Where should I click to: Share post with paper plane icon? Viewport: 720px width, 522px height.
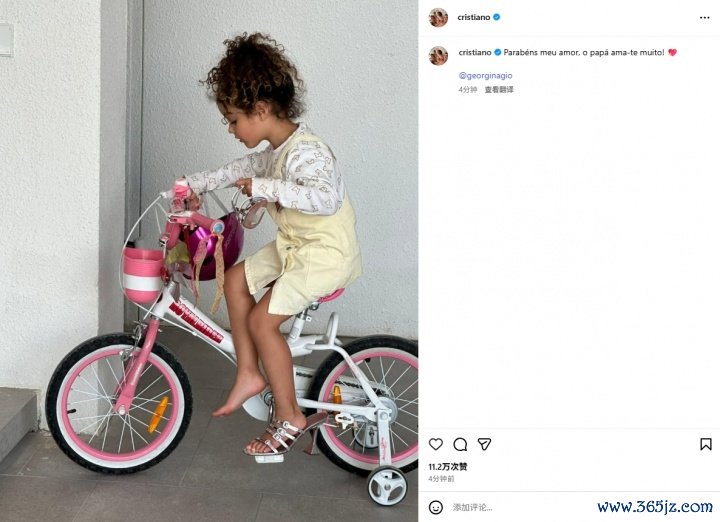484,444
